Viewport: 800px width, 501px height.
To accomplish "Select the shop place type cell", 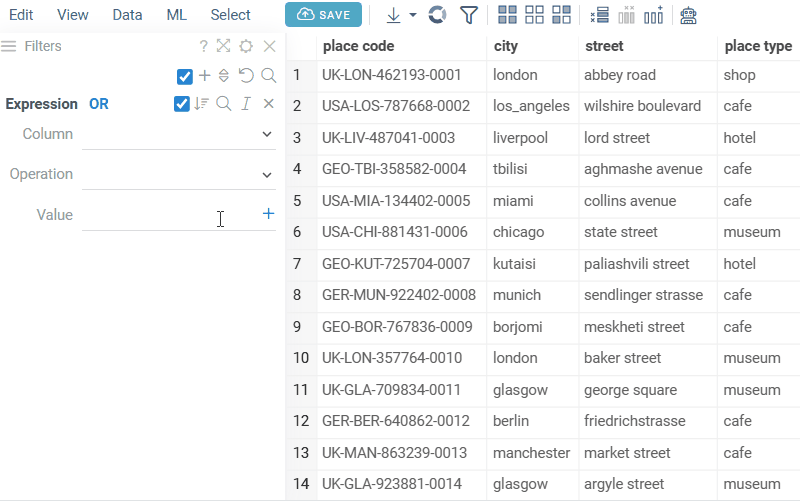I will tap(759, 76).
